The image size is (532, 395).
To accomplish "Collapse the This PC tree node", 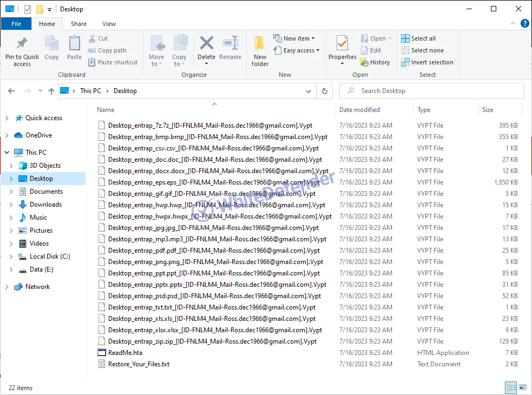I will [x=6, y=153].
